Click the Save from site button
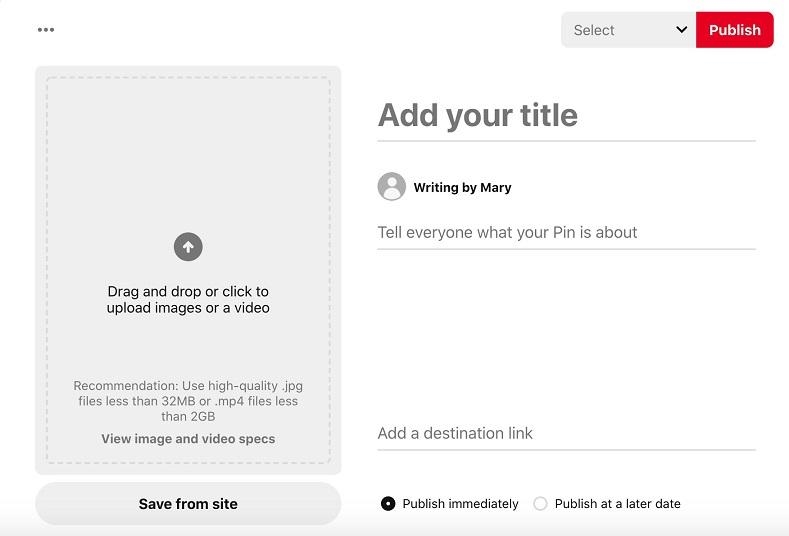Screen dimensions: 789x536 [188, 504]
